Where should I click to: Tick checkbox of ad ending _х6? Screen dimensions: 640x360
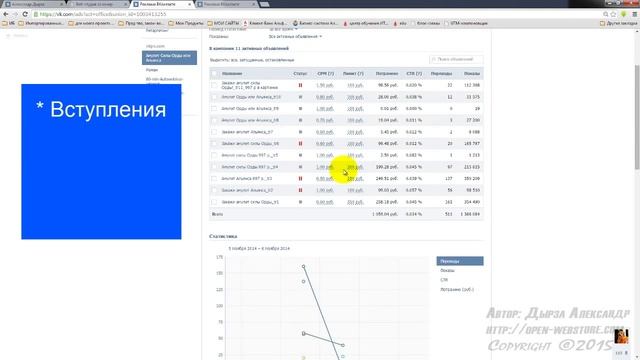214,144
